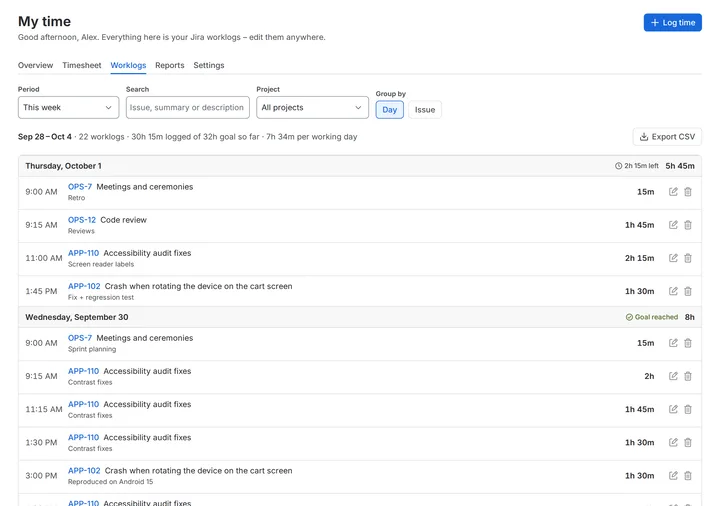Edit the OPS-12 Code review worklog
This screenshot has width=720, height=506.
tap(673, 225)
